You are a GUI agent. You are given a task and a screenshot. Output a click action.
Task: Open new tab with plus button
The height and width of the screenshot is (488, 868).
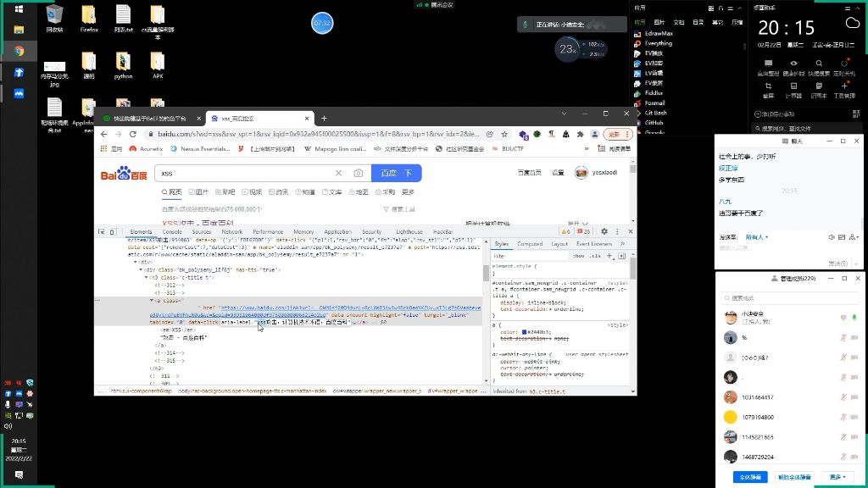pyautogui.click(x=325, y=118)
